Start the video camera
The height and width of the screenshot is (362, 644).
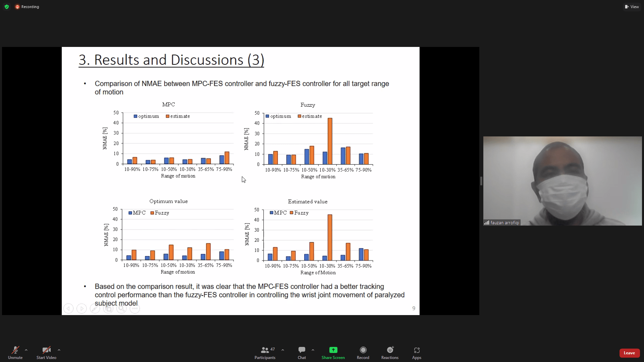point(46,353)
